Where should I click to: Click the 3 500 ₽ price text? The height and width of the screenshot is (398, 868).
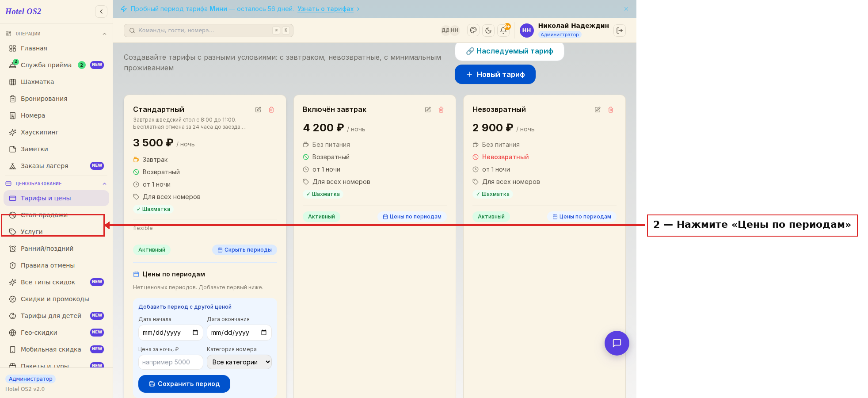[x=153, y=143]
